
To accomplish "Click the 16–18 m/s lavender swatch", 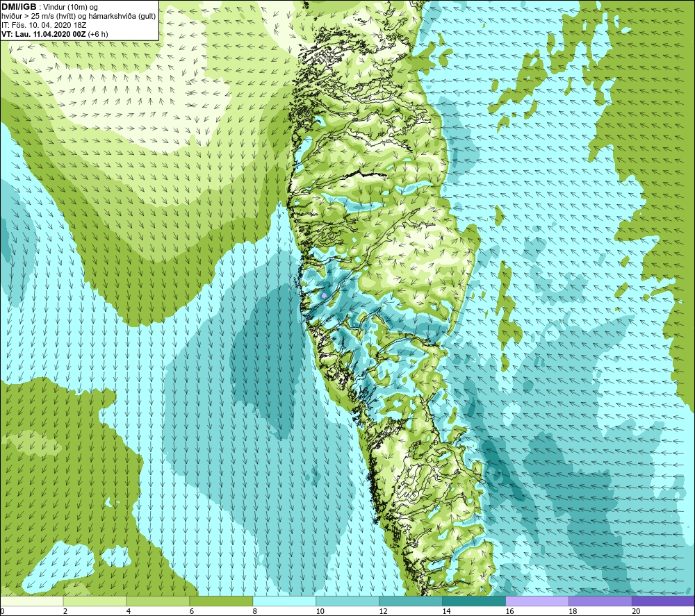I will (x=537, y=601).
